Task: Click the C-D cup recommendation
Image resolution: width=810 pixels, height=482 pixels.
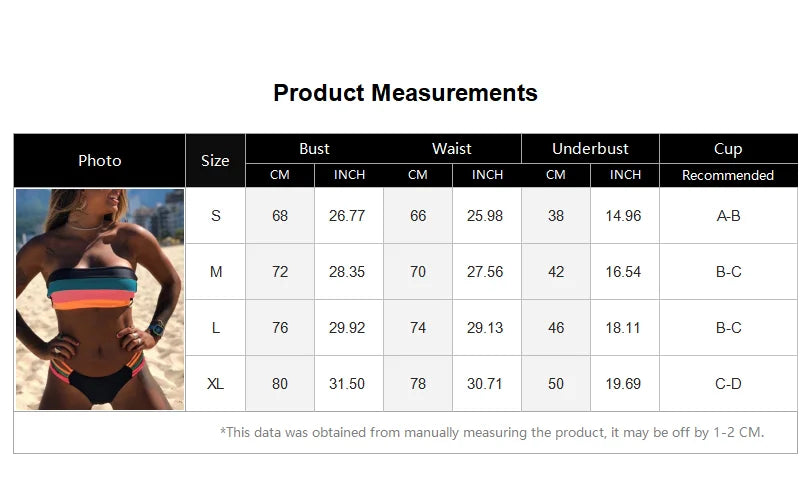Action: click(x=728, y=383)
